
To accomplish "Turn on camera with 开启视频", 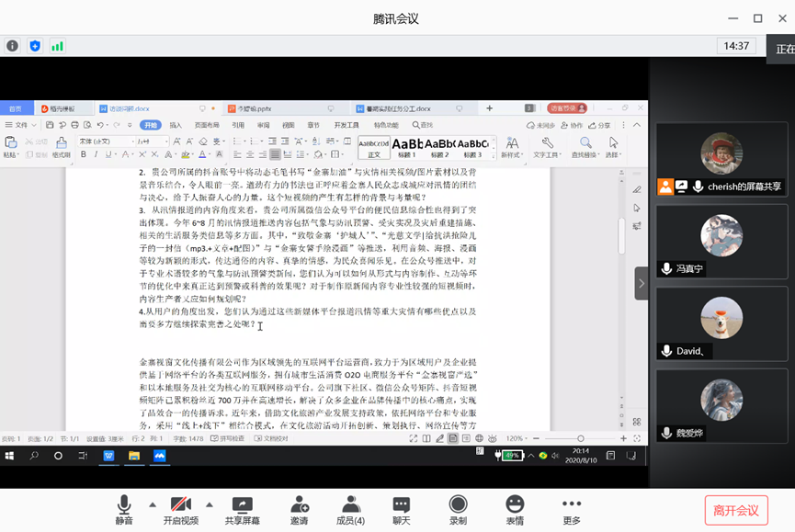I will click(180, 509).
